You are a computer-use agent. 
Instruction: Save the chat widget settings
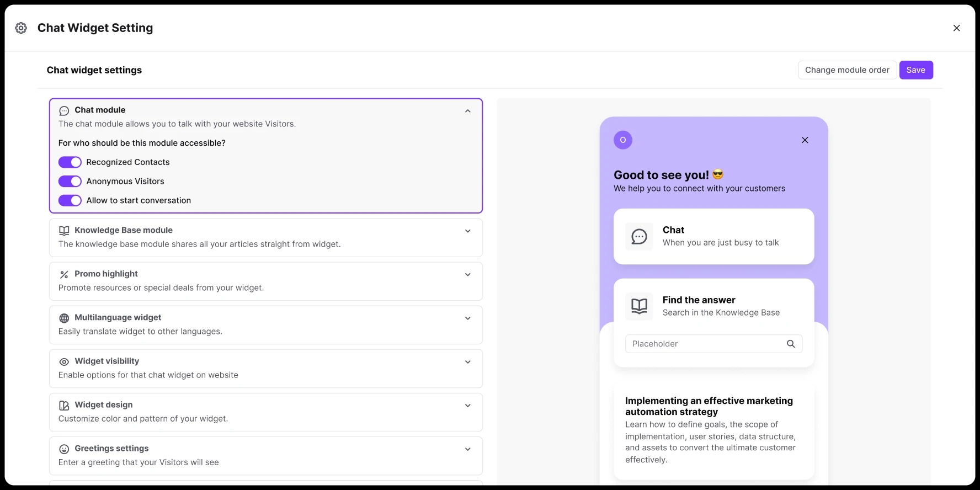[x=916, y=70]
